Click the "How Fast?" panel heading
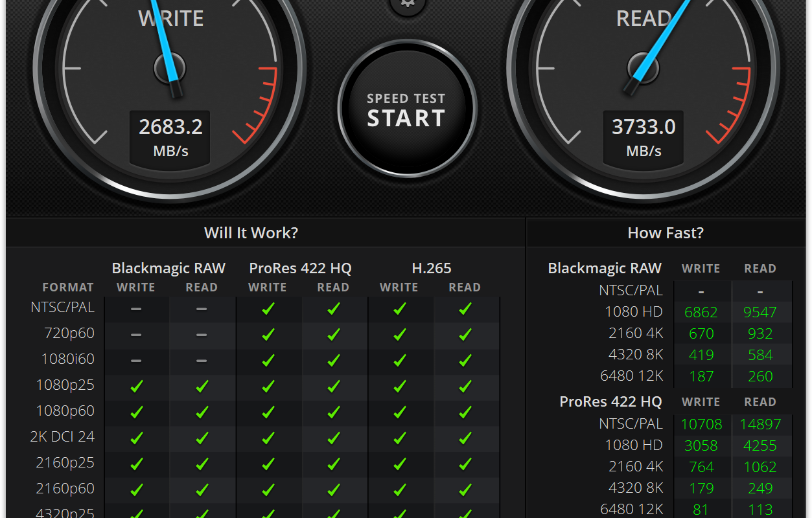 pyautogui.click(x=666, y=233)
